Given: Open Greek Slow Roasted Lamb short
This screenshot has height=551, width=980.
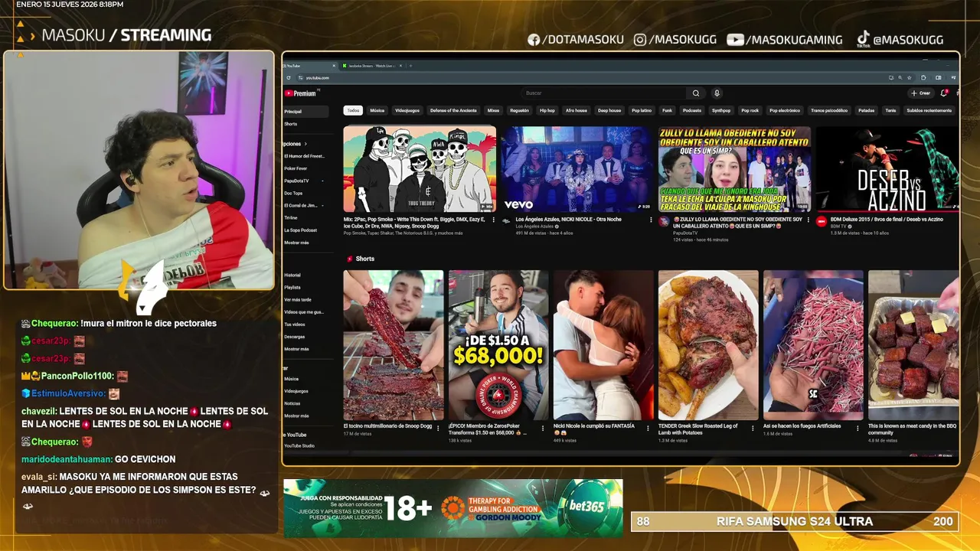Looking at the screenshot, I should (x=708, y=345).
